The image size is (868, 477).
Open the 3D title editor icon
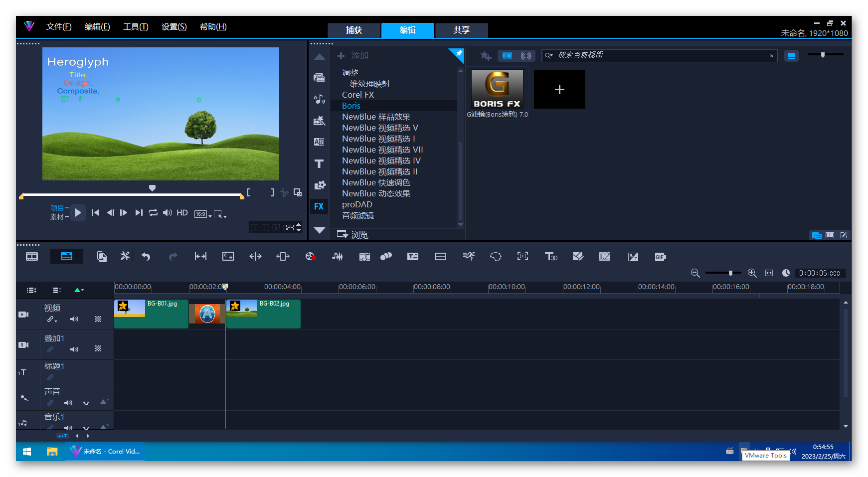click(x=550, y=256)
